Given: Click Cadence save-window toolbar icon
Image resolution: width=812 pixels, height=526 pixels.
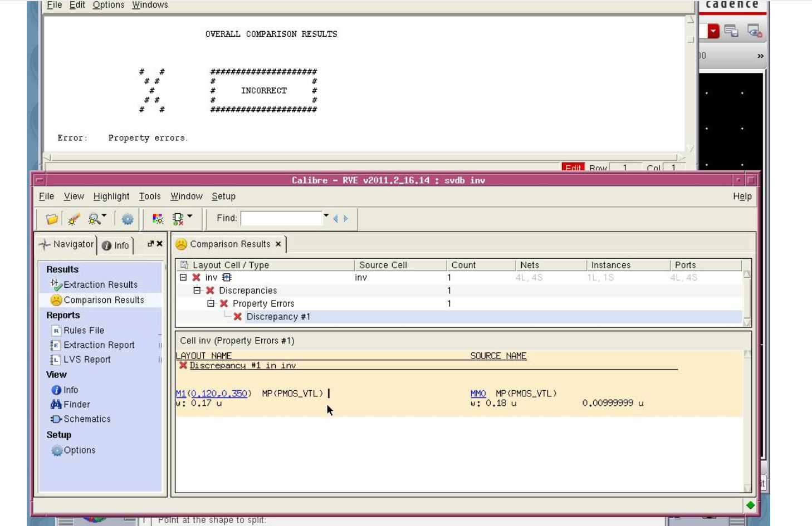Looking at the screenshot, I should click(731, 31).
